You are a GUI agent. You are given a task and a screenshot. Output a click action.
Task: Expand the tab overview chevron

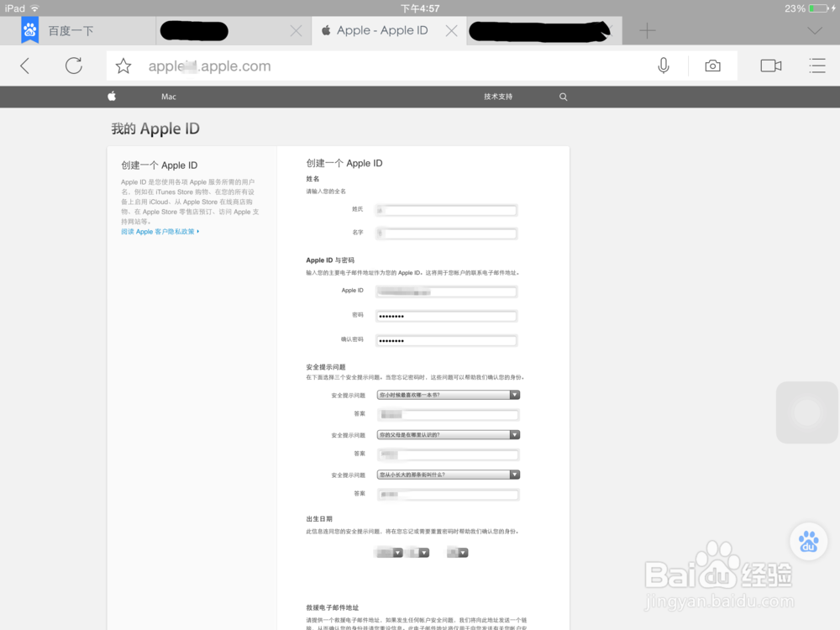pyautogui.click(x=815, y=30)
